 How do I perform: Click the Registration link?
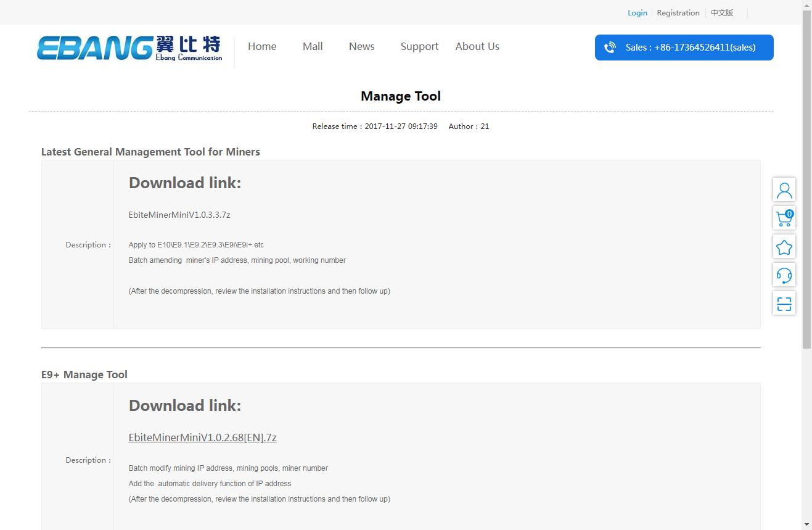point(678,13)
